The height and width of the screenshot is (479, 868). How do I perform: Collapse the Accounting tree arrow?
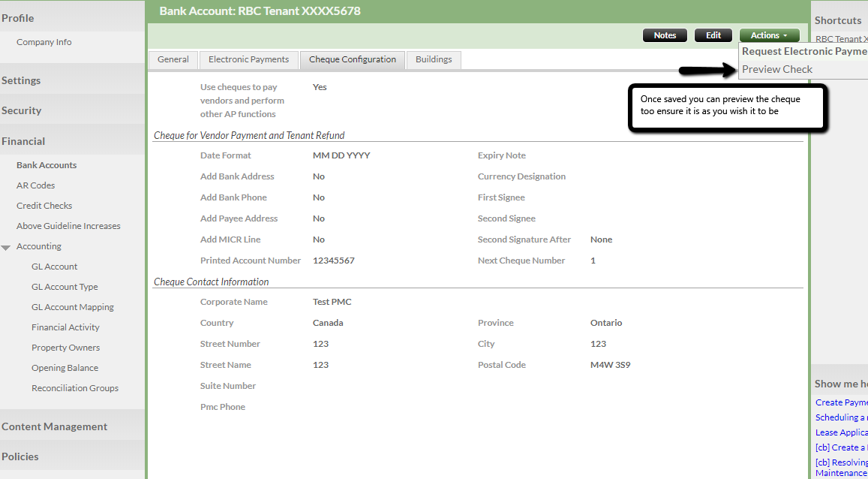(6, 247)
